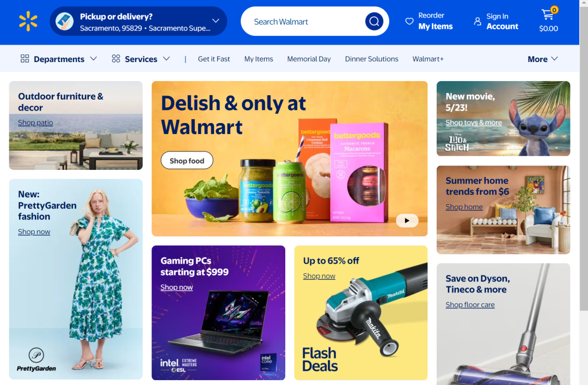The height and width of the screenshot is (385, 588).
Task: Click the Departments grid icon
Action: [x=24, y=58]
